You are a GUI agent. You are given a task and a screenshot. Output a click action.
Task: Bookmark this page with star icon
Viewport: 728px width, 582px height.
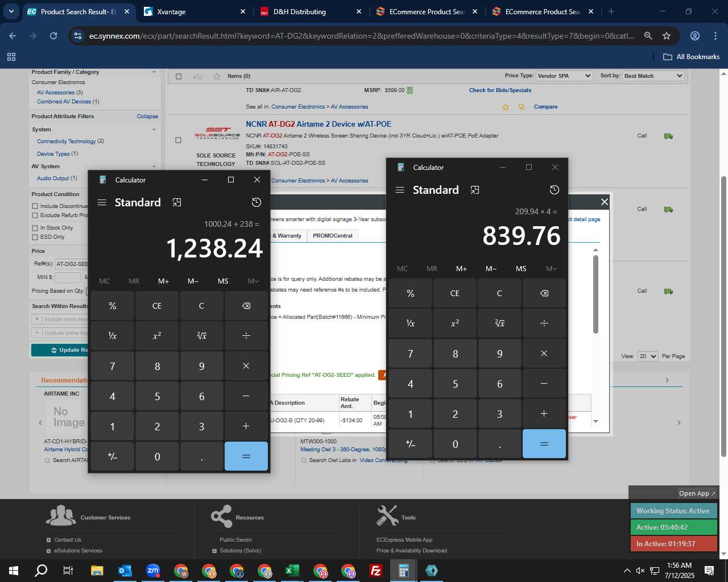click(667, 36)
